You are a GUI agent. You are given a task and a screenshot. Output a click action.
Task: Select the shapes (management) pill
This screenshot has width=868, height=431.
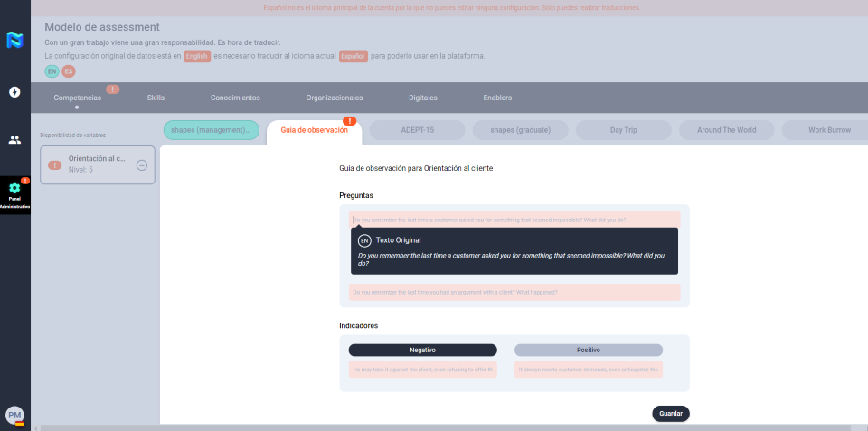point(211,130)
